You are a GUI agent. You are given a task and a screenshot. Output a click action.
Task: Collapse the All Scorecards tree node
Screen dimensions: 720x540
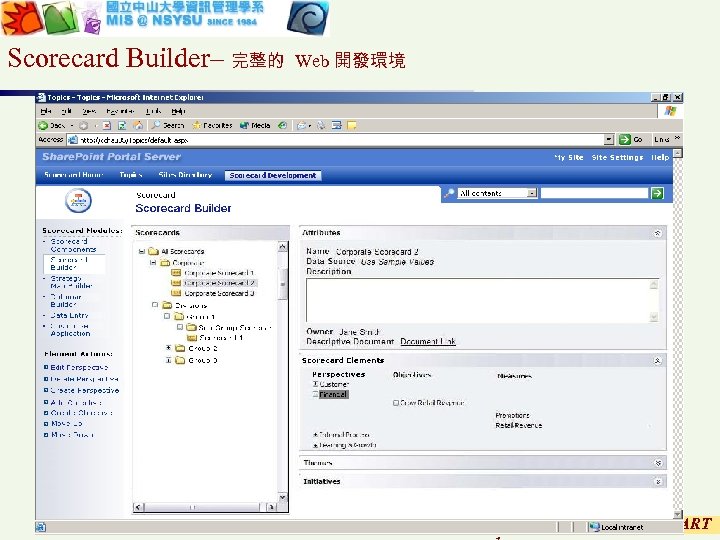tap(142, 251)
